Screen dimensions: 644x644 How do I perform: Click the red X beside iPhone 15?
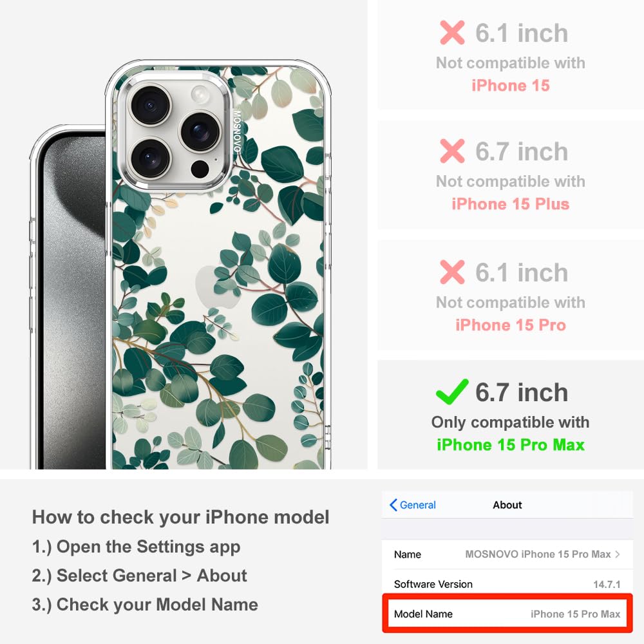point(452,32)
